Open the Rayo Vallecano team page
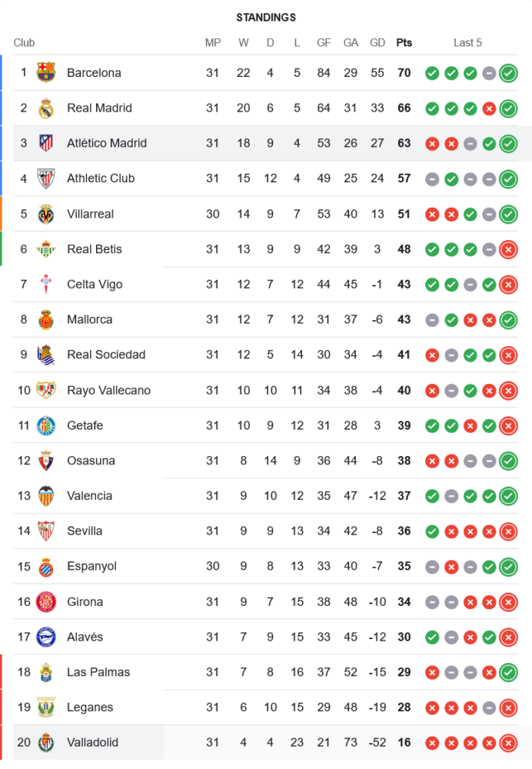Viewport: 532px width, 769px height. point(108,391)
